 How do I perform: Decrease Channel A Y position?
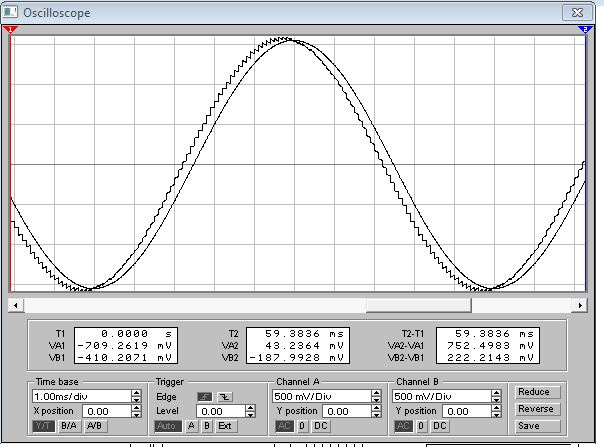click(x=377, y=415)
